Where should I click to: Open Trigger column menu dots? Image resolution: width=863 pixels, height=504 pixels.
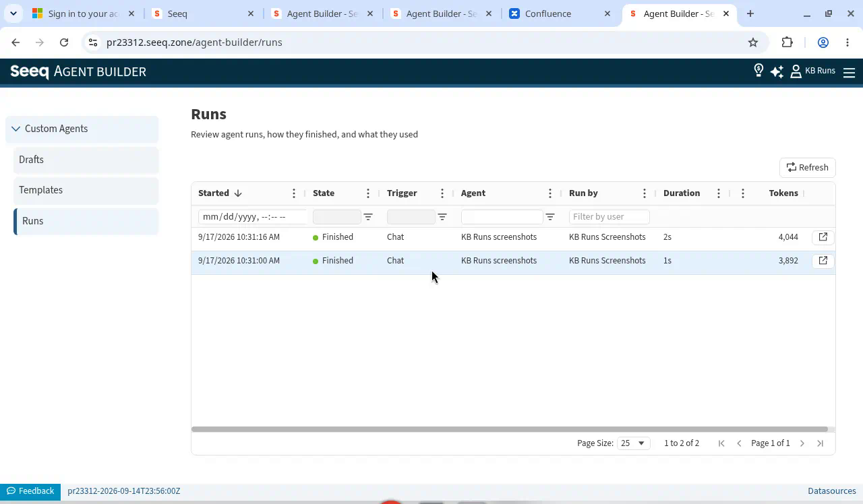coord(442,193)
